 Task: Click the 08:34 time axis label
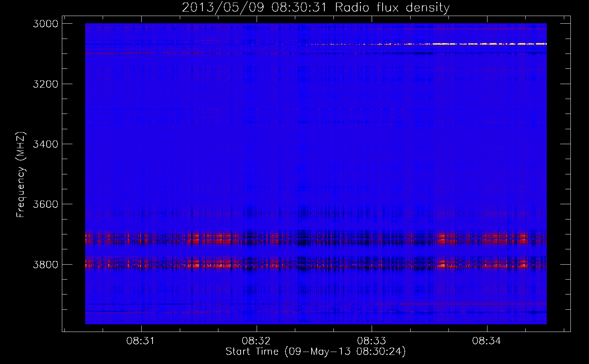pyautogui.click(x=486, y=341)
